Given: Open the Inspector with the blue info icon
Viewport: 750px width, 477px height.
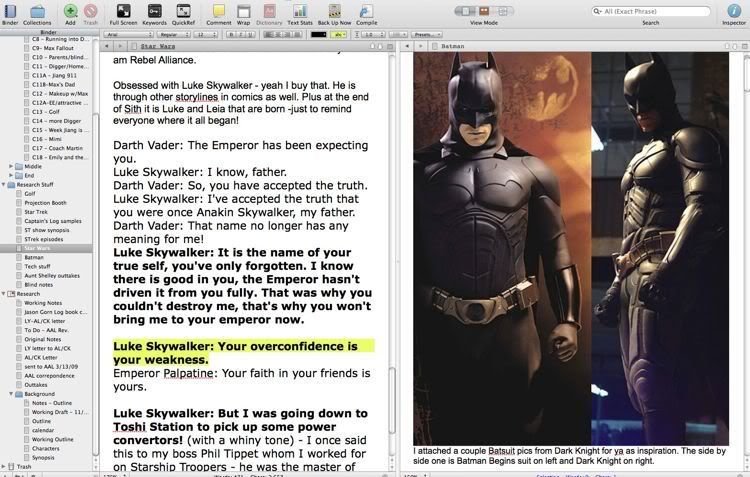Looking at the screenshot, I should point(734,11).
